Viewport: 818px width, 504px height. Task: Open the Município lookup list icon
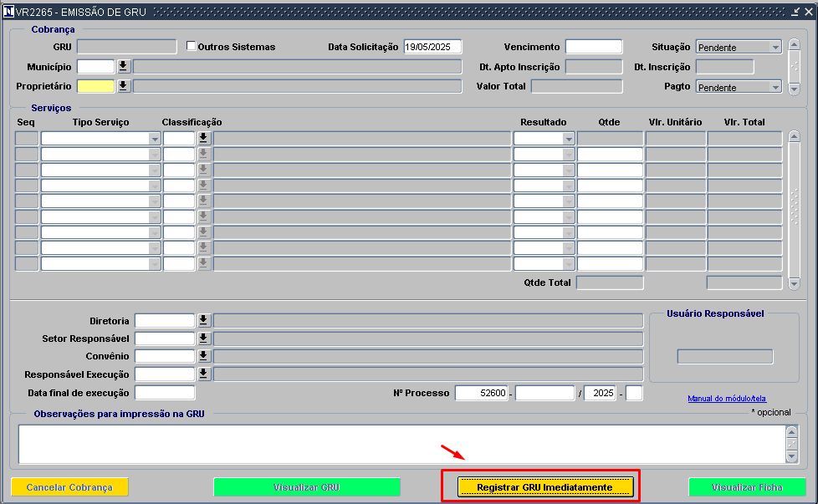point(123,66)
